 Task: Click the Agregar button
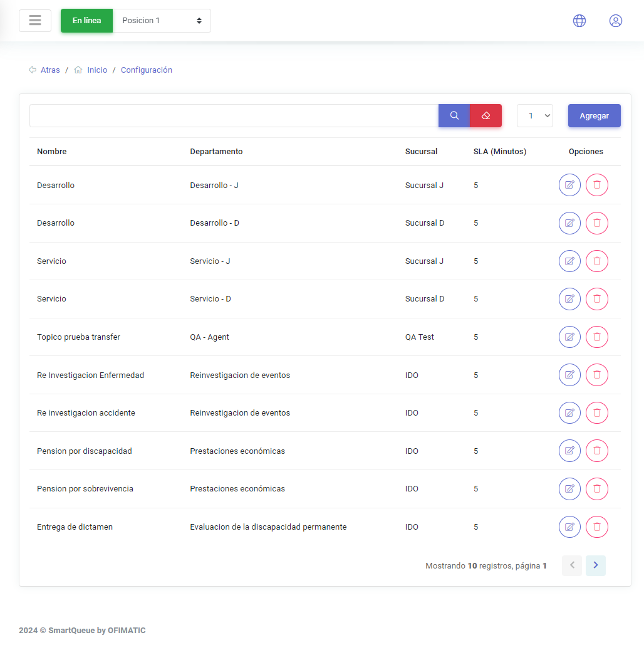tap(594, 116)
